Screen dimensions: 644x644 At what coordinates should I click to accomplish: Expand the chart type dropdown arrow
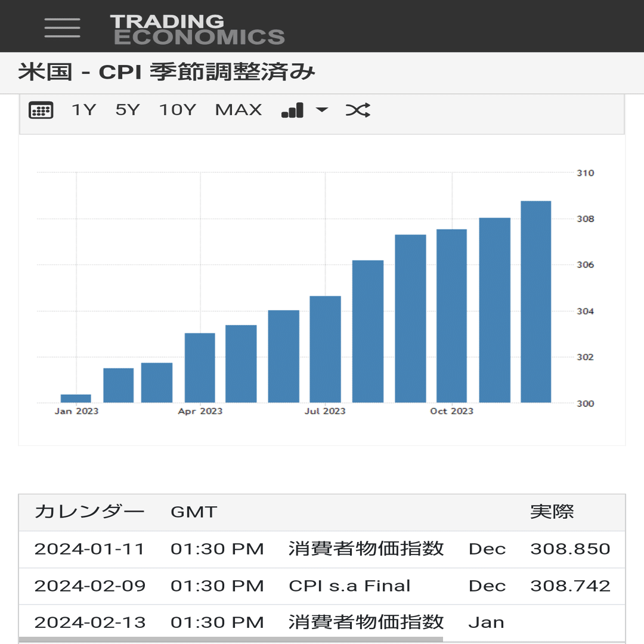click(x=322, y=110)
